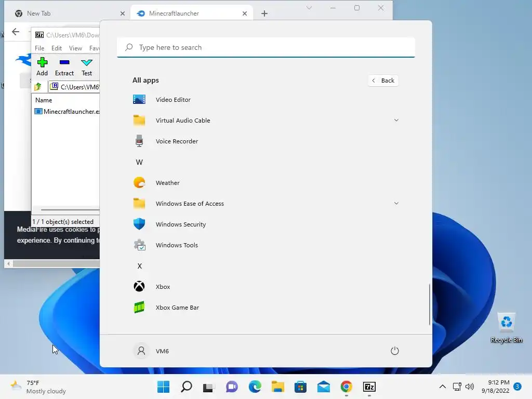Launch Windows Security
The width and height of the screenshot is (532, 399).
coord(265,224)
